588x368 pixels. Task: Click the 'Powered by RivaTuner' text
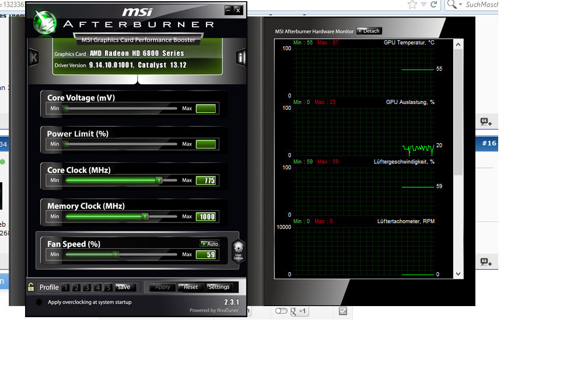213,310
